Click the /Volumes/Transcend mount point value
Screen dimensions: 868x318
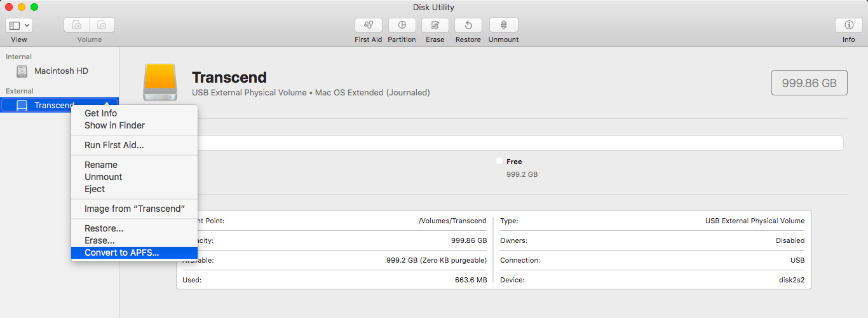point(452,221)
